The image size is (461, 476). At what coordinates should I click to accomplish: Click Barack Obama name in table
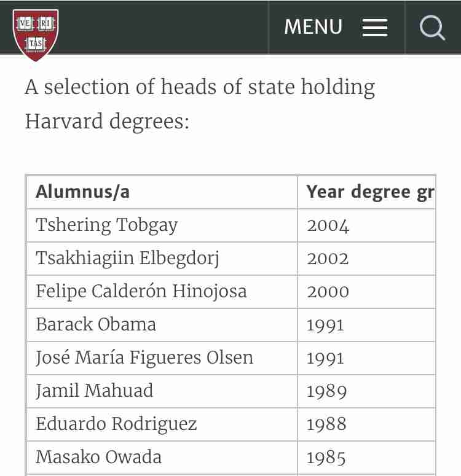(162, 325)
